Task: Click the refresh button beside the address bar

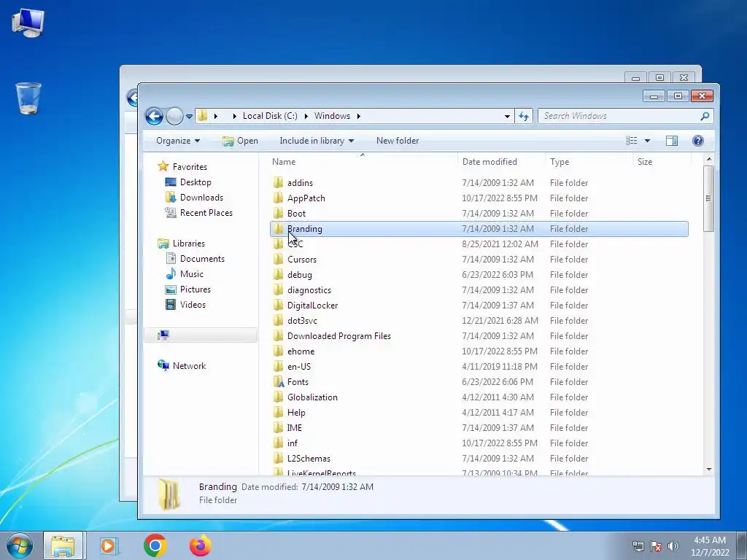Action: click(524, 116)
